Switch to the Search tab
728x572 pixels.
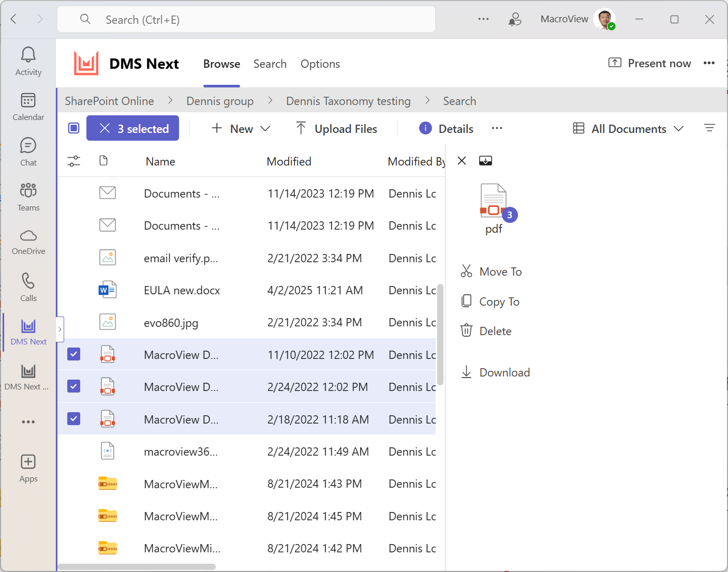pyautogui.click(x=270, y=64)
